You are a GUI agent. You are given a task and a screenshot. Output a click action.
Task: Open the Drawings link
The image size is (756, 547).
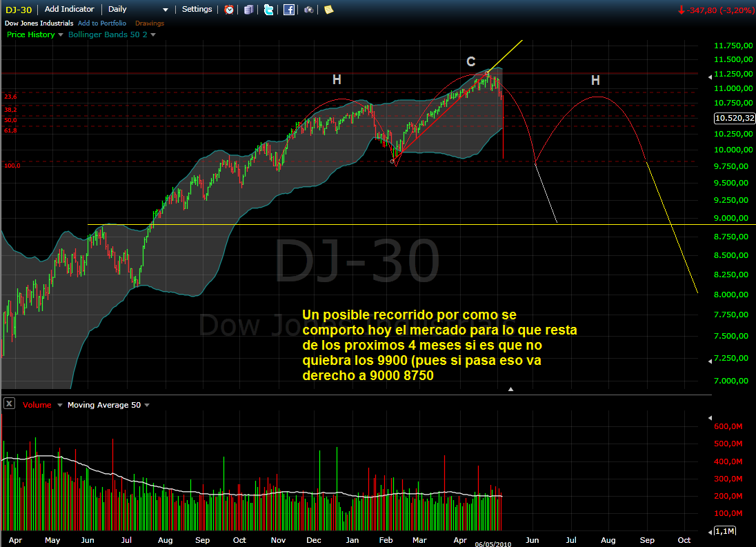tap(150, 23)
